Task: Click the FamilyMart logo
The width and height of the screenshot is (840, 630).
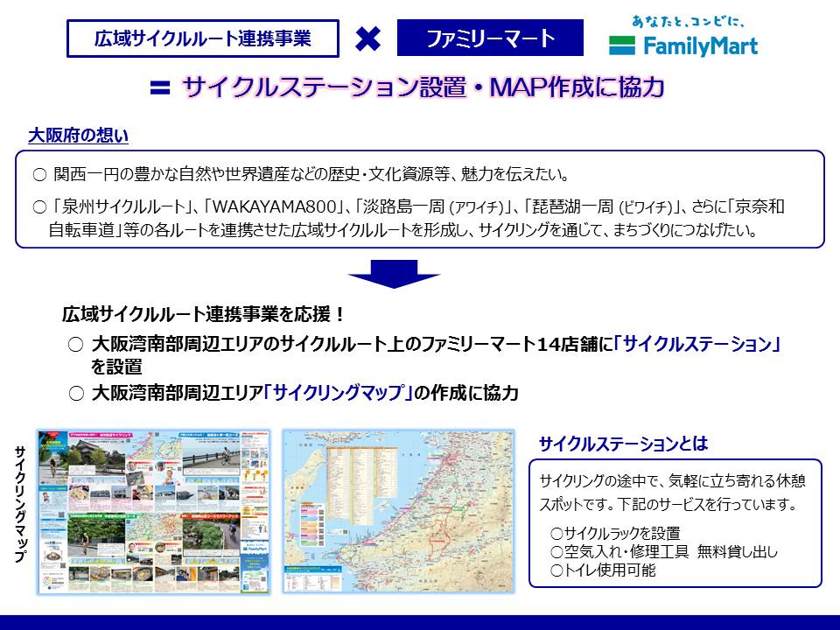Action: coord(683,45)
